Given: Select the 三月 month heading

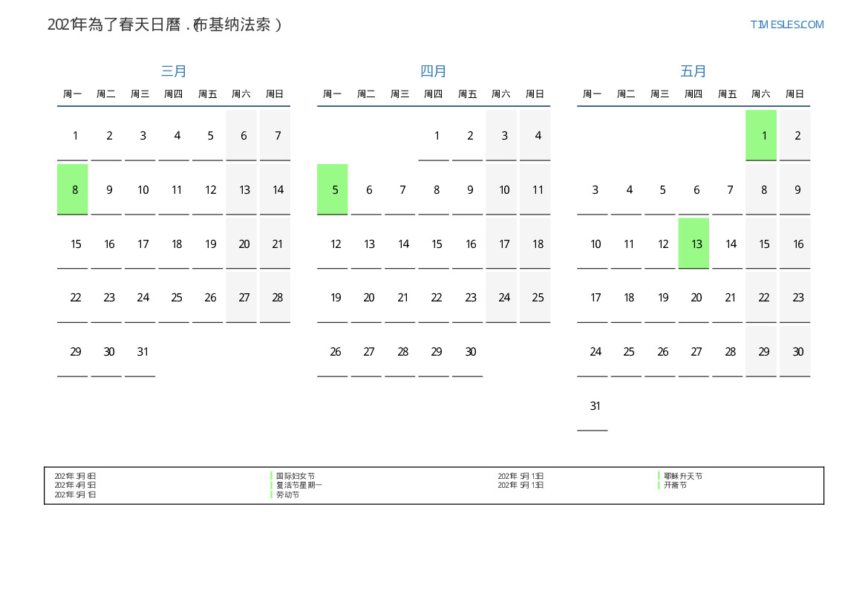Looking at the screenshot, I should (x=174, y=71).
